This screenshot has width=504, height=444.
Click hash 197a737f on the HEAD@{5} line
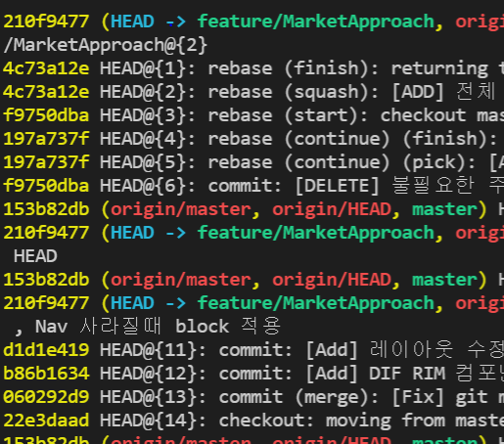(46, 162)
